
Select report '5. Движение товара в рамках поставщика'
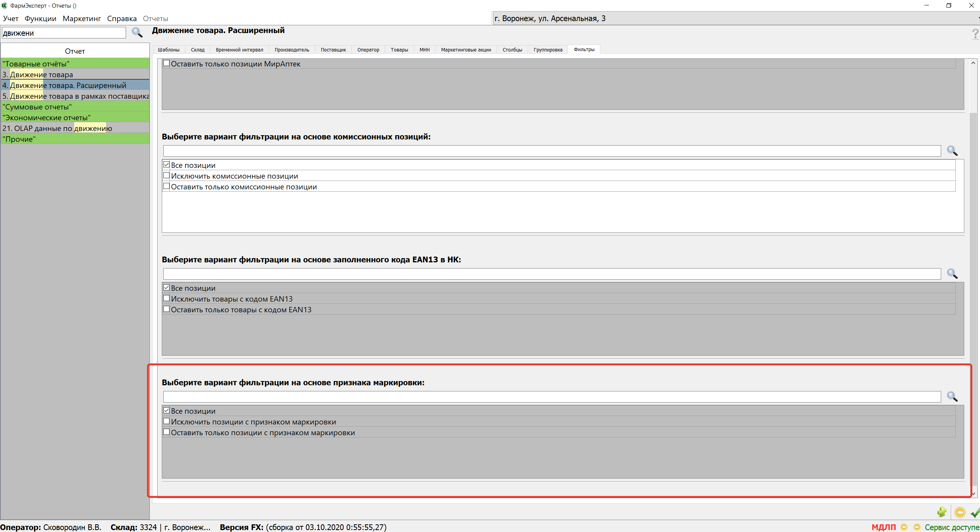(75, 96)
